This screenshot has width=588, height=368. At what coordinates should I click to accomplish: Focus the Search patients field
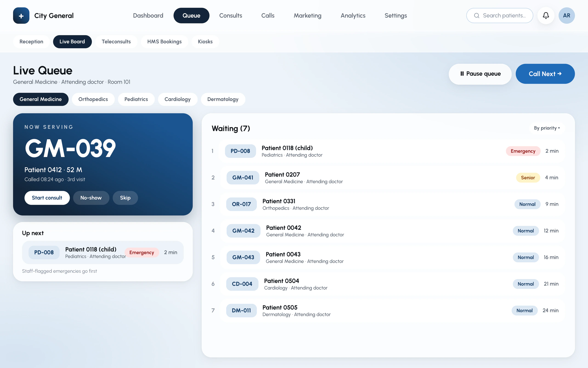(x=500, y=16)
